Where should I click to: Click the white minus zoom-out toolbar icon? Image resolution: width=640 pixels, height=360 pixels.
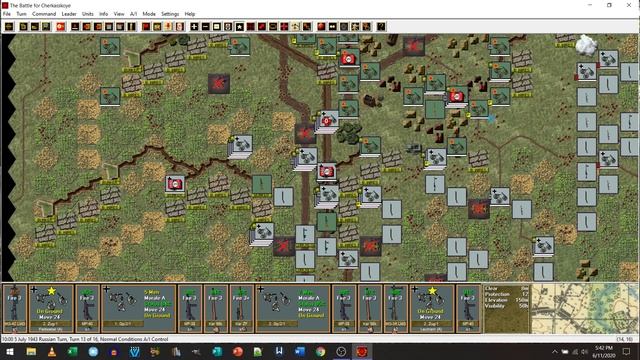click(206, 27)
